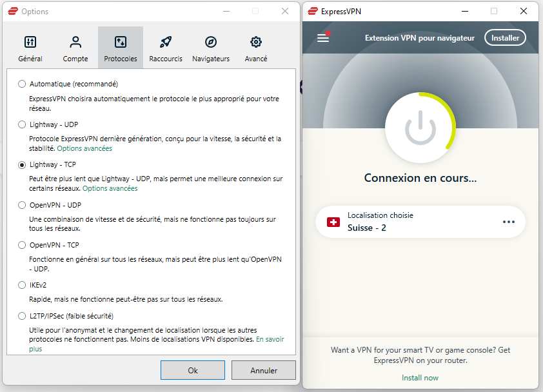Click the power connection button
The width and height of the screenshot is (543, 392).
click(420, 128)
